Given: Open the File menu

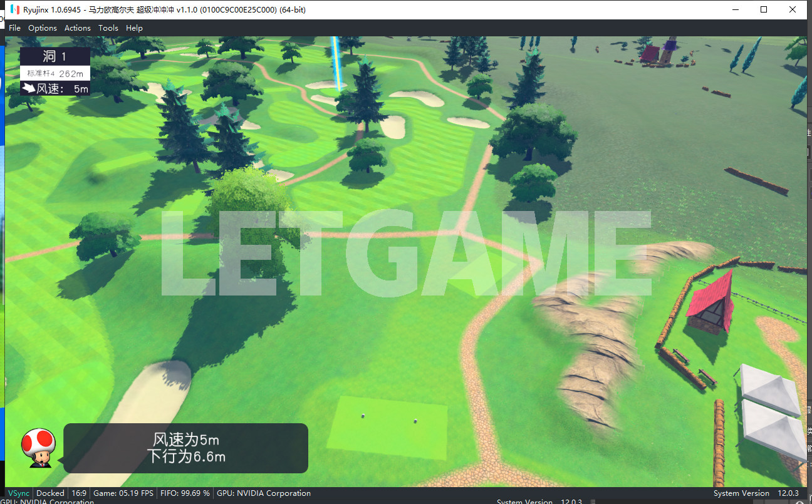Looking at the screenshot, I should point(14,28).
